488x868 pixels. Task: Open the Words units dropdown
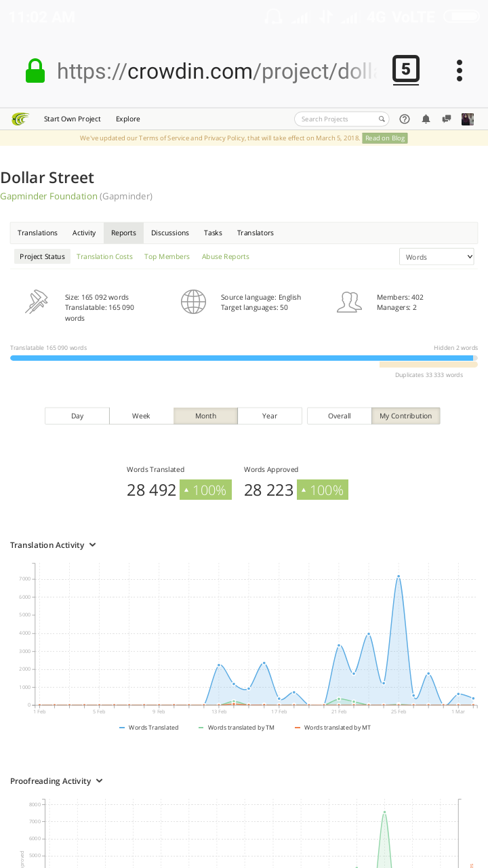point(436,257)
